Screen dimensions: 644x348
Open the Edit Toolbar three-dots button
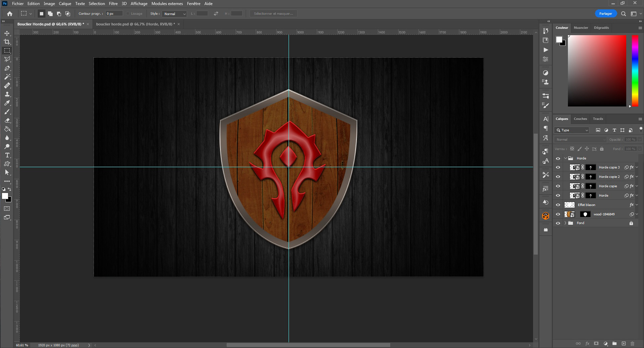tap(7, 181)
